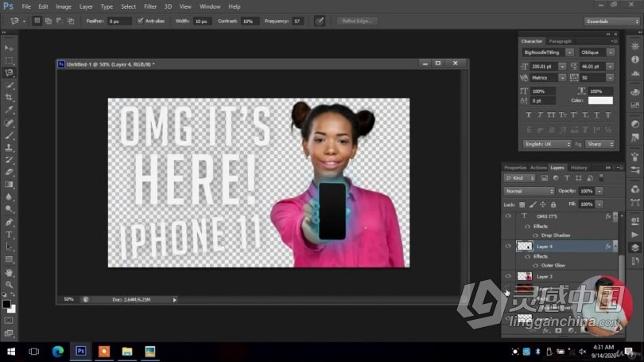Select the Hand tool

(9, 272)
